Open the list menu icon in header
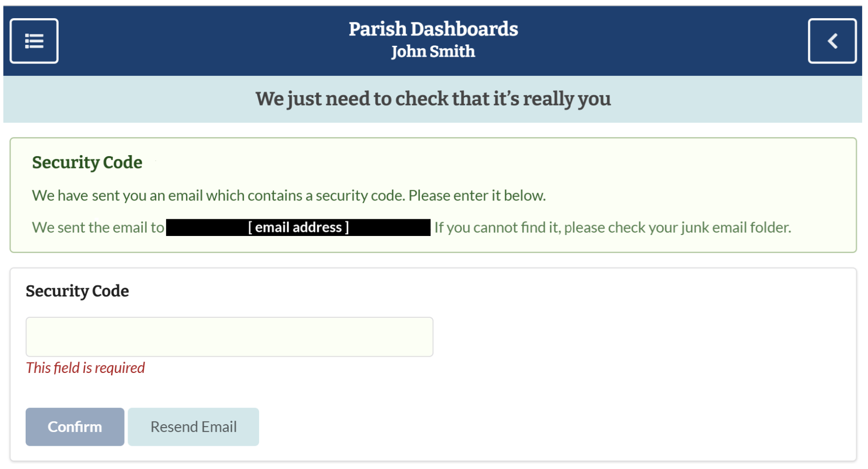This screenshot has height=469, width=868. pyautogui.click(x=34, y=41)
